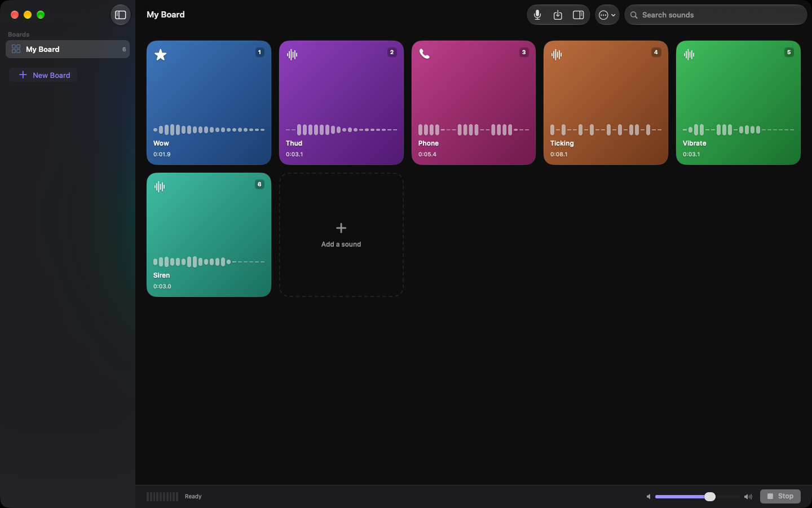Click the low volume speaker icon
Image resolution: width=812 pixels, height=508 pixels.
[x=648, y=497]
